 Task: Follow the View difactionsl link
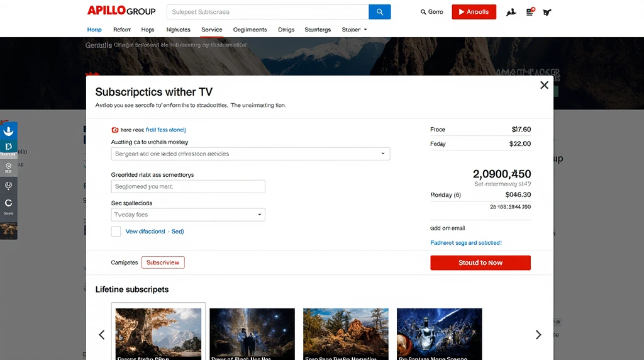click(x=145, y=232)
